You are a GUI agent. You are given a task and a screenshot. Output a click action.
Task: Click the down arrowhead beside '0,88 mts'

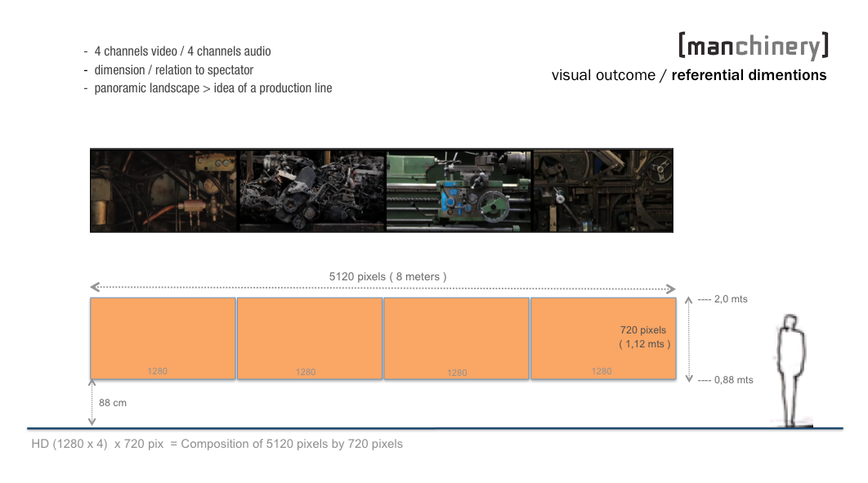point(689,378)
